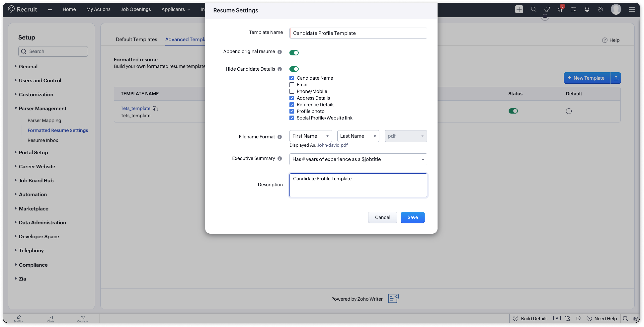Expand the Portal Setup section
Viewport: 644px width, 327px height.
pyautogui.click(x=33, y=153)
